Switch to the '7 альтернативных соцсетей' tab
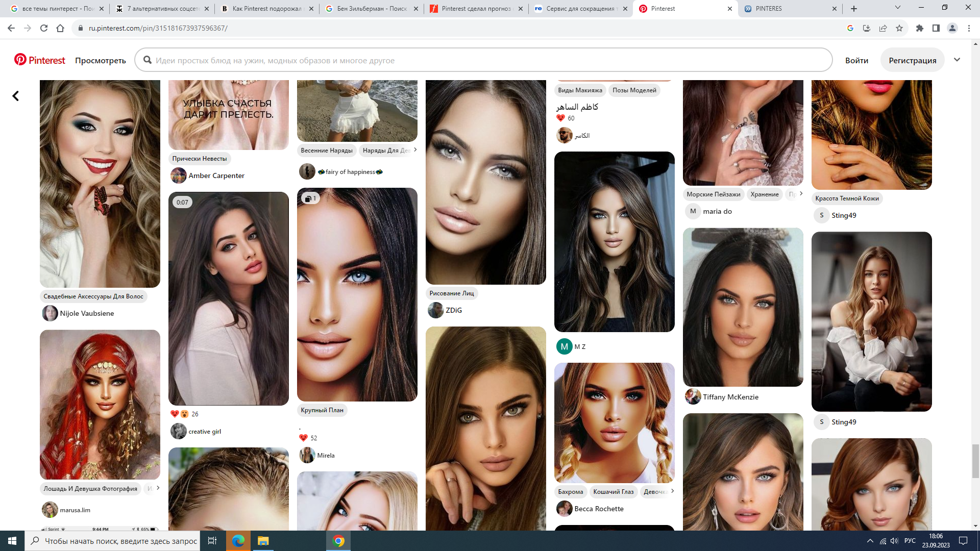 (x=162, y=9)
